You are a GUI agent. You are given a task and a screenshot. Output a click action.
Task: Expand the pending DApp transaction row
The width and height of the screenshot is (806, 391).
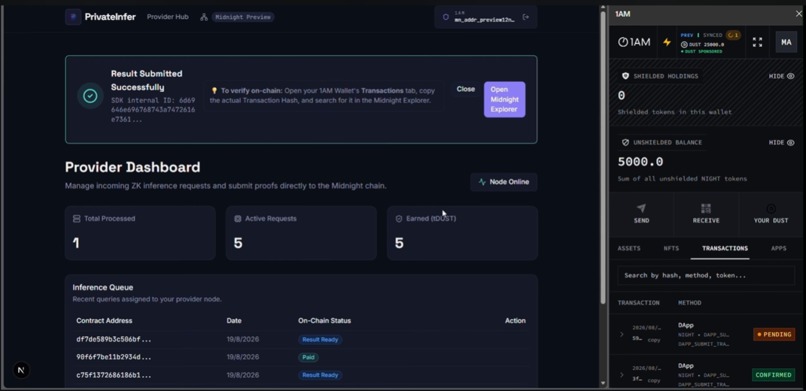pos(621,334)
